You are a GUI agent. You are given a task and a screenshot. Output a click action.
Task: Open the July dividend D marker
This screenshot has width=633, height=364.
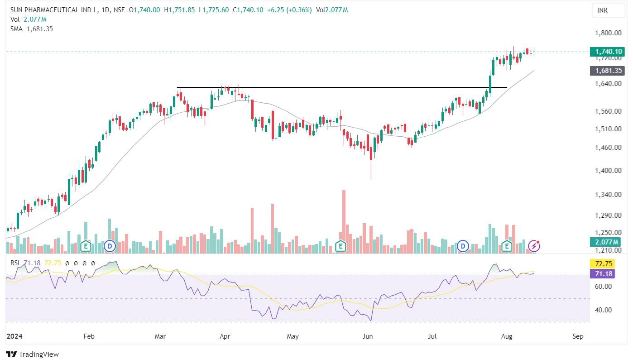[x=463, y=246]
